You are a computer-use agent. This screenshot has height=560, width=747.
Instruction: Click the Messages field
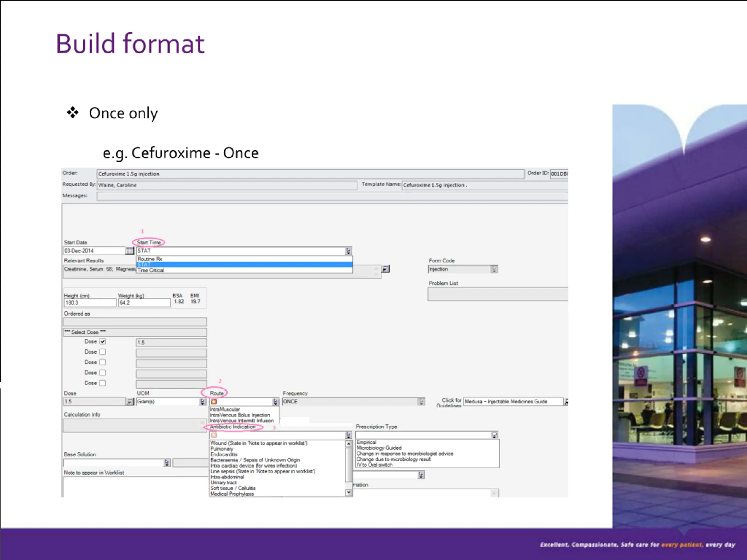pyautogui.click(x=332, y=196)
